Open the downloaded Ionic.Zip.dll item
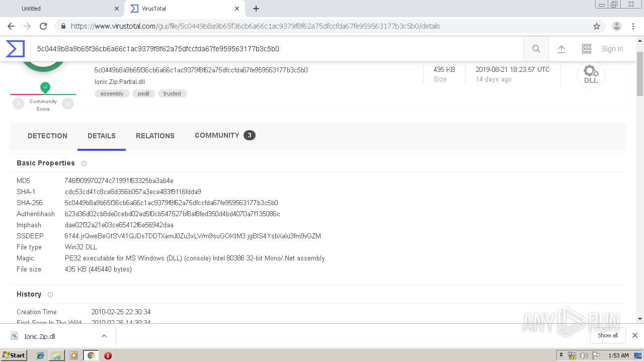 tap(40, 336)
